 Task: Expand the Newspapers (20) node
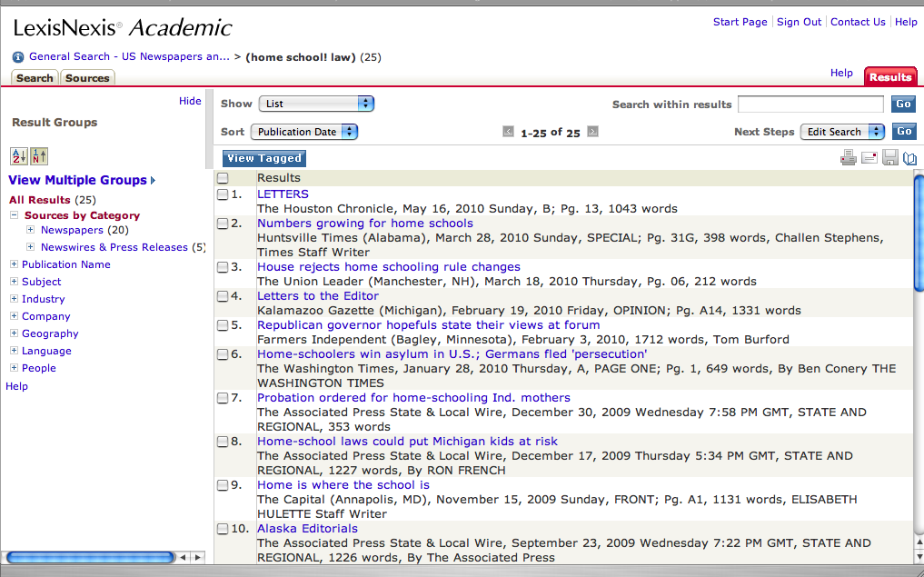(31, 230)
